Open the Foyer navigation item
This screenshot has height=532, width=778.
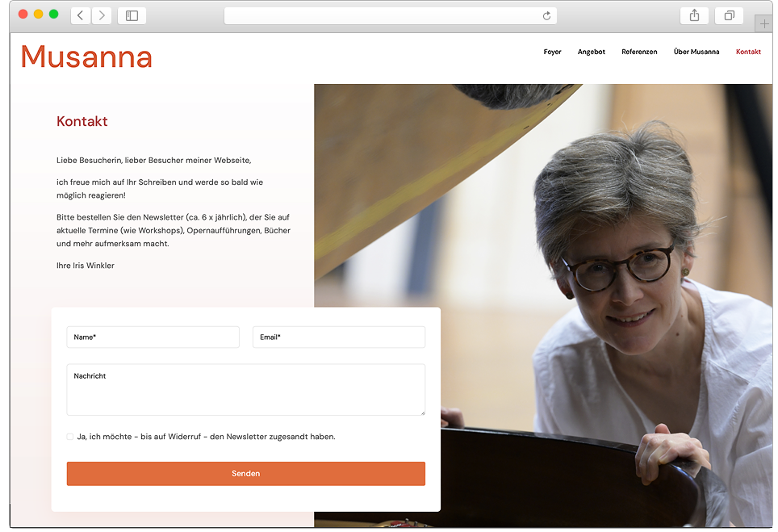click(x=552, y=52)
